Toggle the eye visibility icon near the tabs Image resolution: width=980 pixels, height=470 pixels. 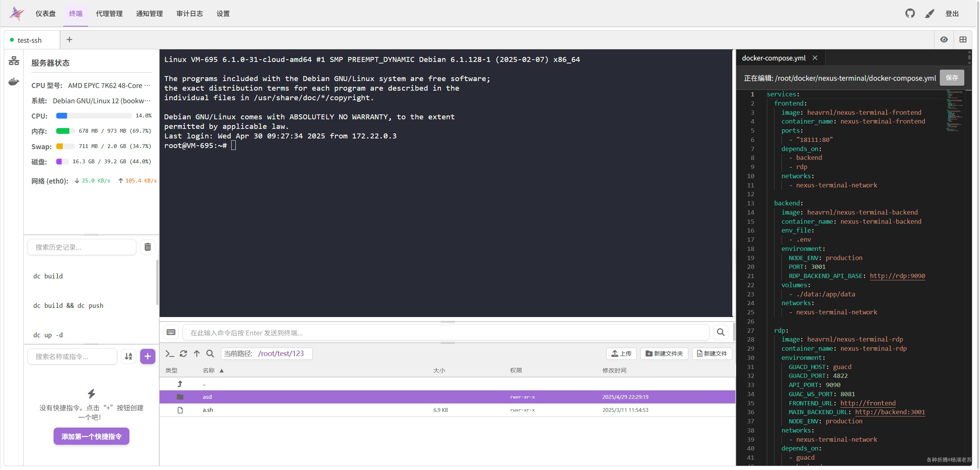(944, 39)
